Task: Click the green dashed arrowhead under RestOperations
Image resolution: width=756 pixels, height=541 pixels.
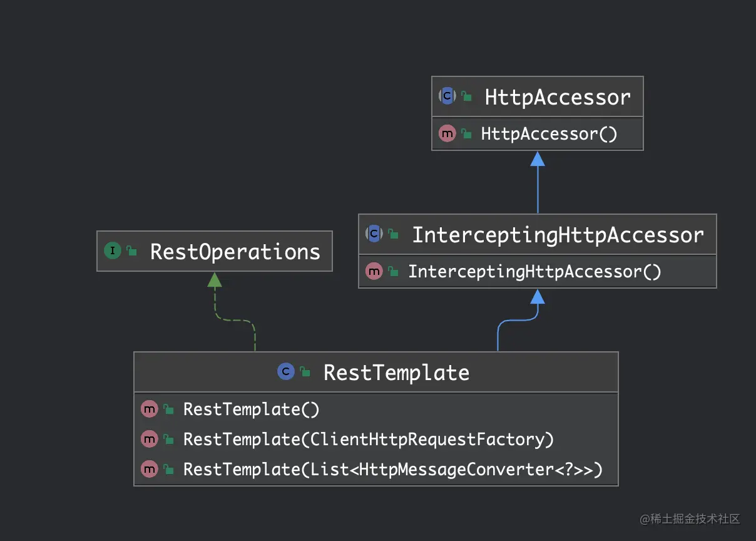Action: tap(215, 280)
